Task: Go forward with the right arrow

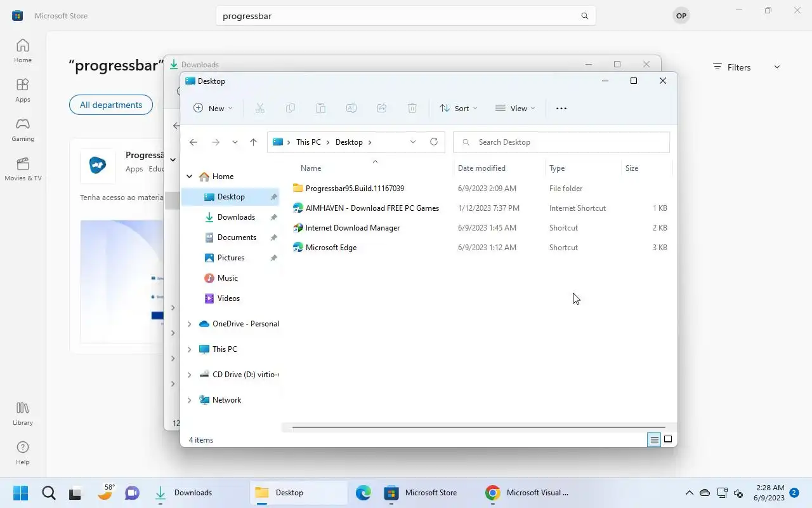Action: pyautogui.click(x=216, y=142)
